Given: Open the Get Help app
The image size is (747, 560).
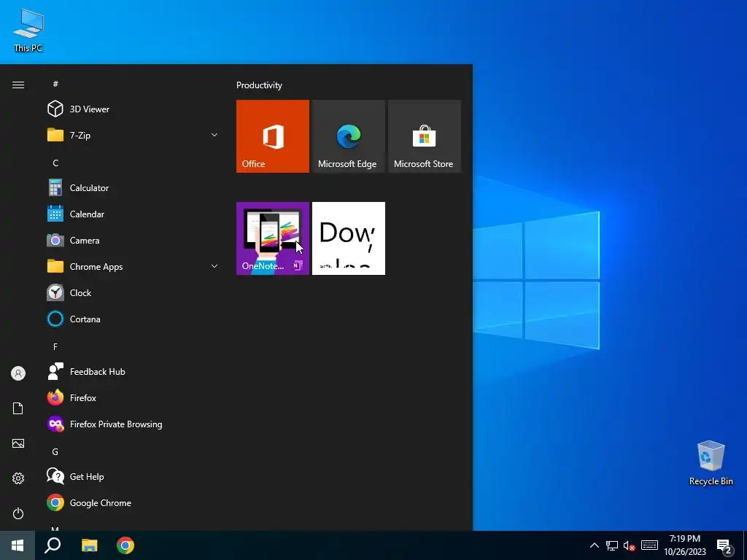Looking at the screenshot, I should tap(133, 476).
